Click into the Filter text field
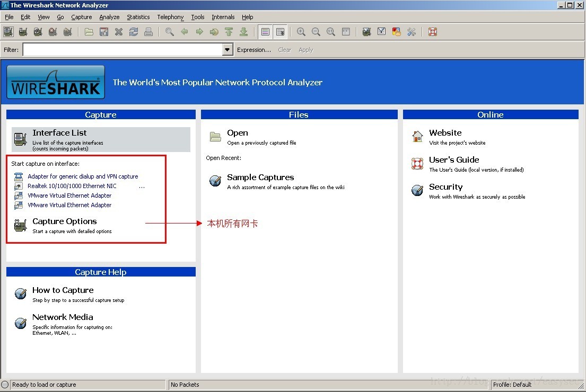The width and height of the screenshot is (586, 392). tap(122, 50)
